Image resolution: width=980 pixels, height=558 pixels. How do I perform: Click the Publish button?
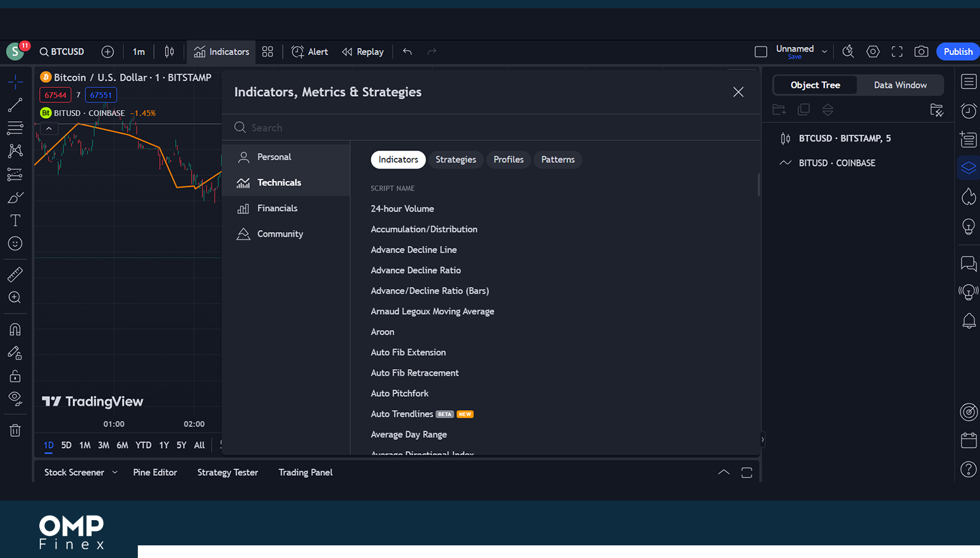click(x=958, y=52)
